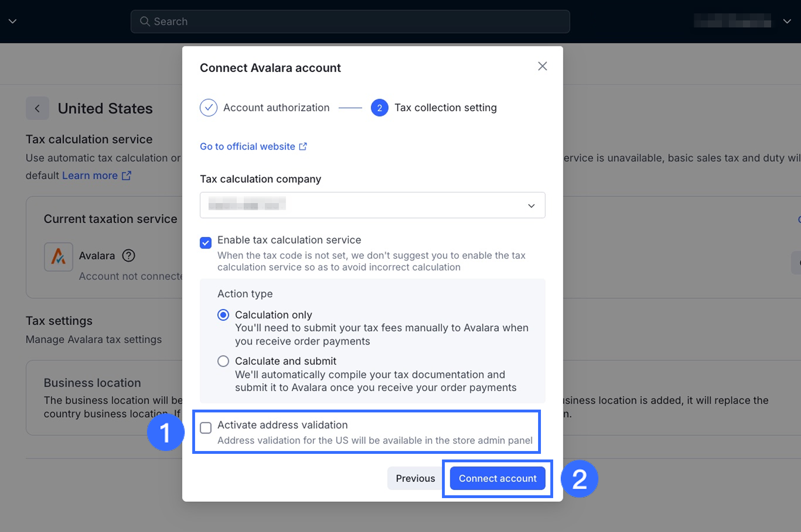Screen dimensions: 801x532
Task: Click the Business location card title
Action: [92, 383]
